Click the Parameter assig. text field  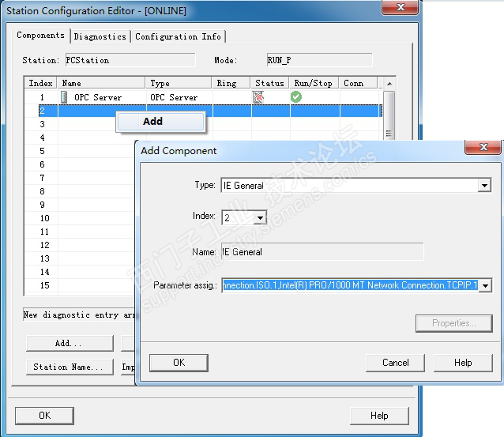pyautogui.click(x=350, y=285)
